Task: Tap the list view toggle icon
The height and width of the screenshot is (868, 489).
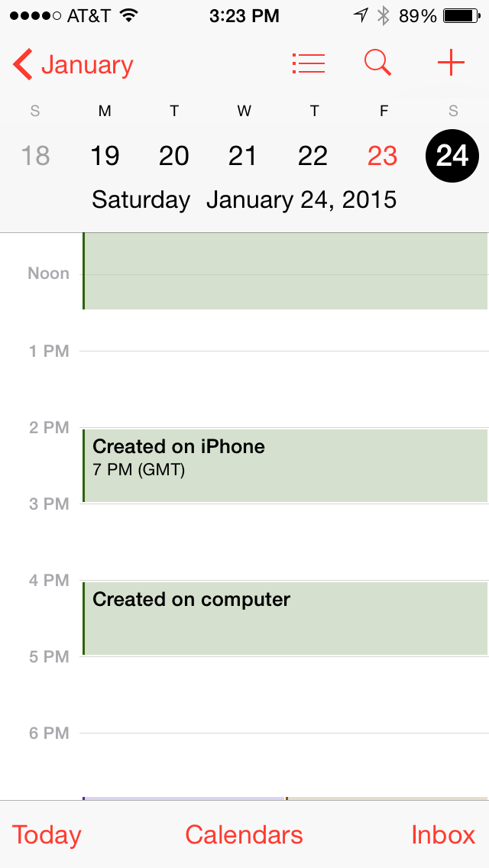Action: tap(309, 63)
